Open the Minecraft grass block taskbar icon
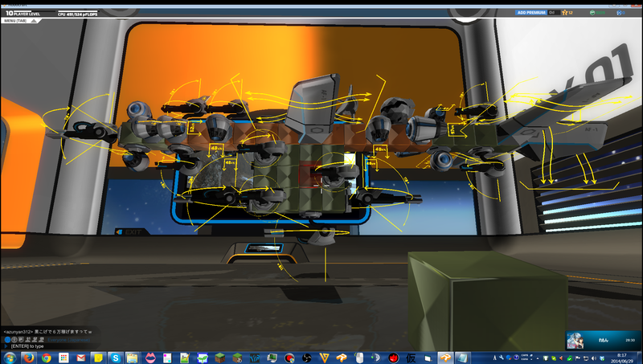 [x=220, y=358]
